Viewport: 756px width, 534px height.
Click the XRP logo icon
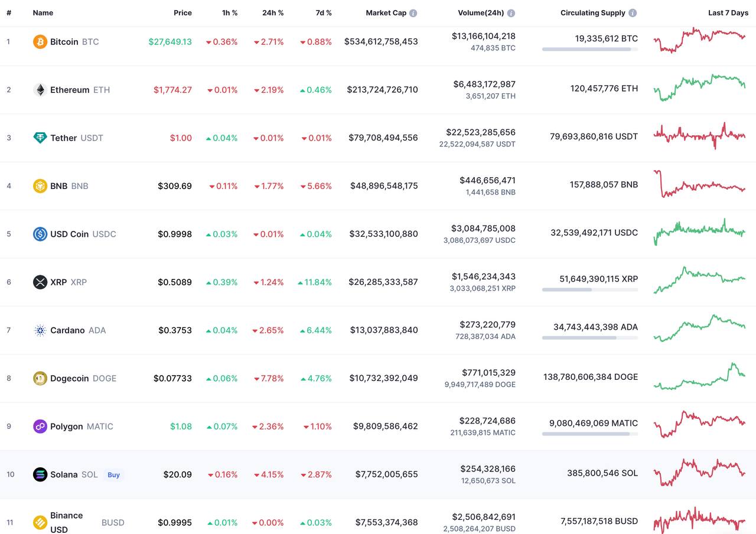pos(40,282)
